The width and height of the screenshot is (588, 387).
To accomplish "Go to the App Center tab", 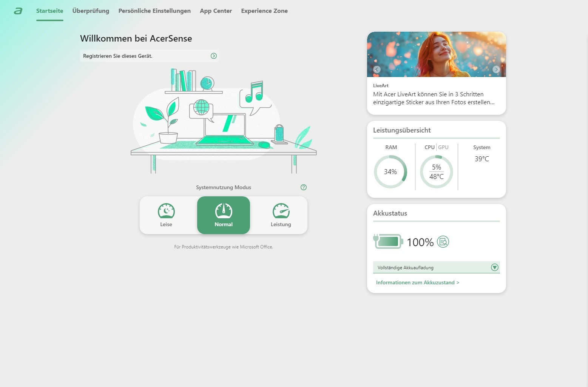I will pyautogui.click(x=216, y=11).
